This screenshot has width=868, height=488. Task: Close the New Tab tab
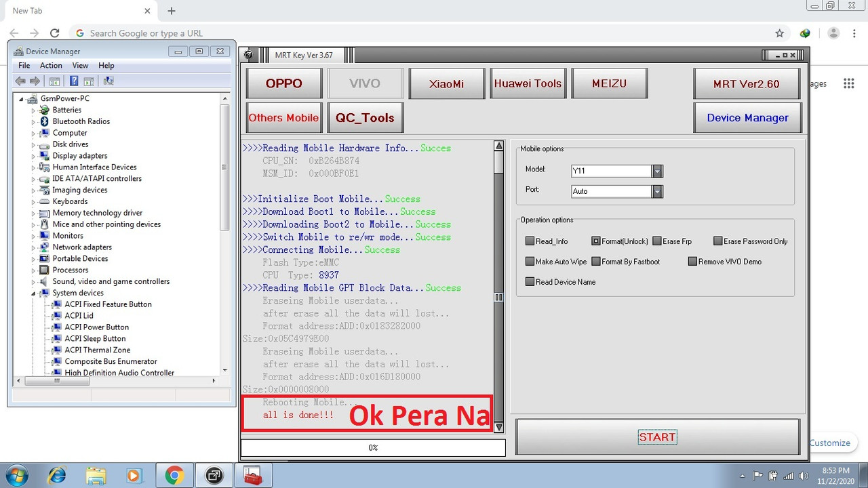[148, 11]
